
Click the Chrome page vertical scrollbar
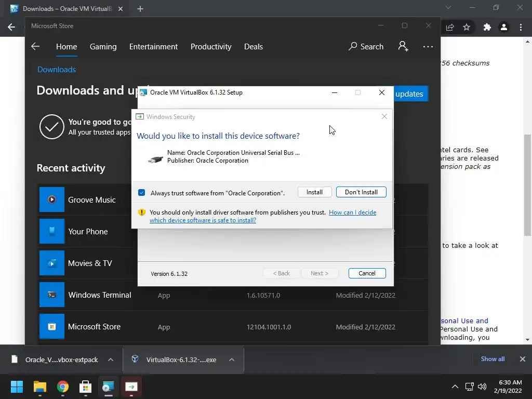click(527, 185)
